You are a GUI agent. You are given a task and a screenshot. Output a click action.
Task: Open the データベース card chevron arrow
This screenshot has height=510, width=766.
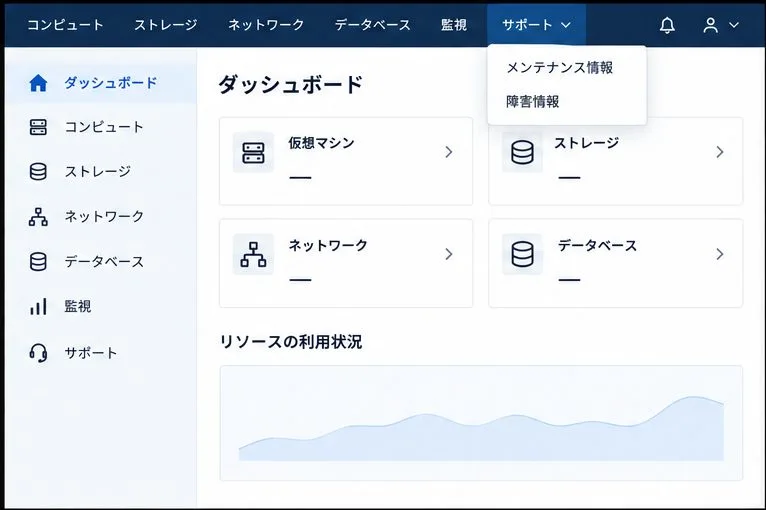coord(720,254)
